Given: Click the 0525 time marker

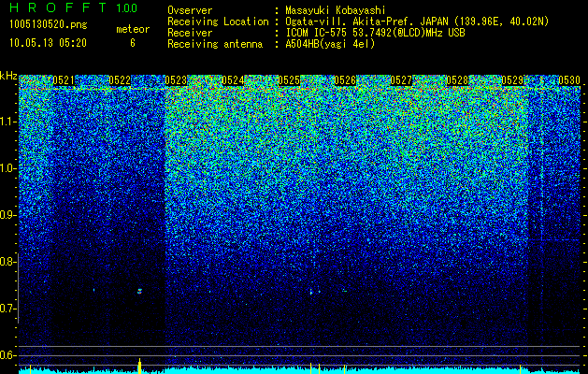Looking at the screenshot, I should pos(289,80).
